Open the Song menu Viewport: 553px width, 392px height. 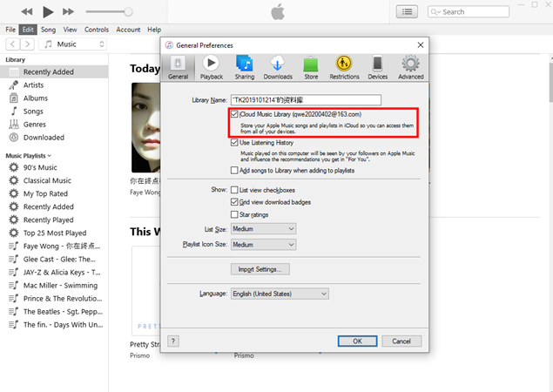[x=48, y=30]
